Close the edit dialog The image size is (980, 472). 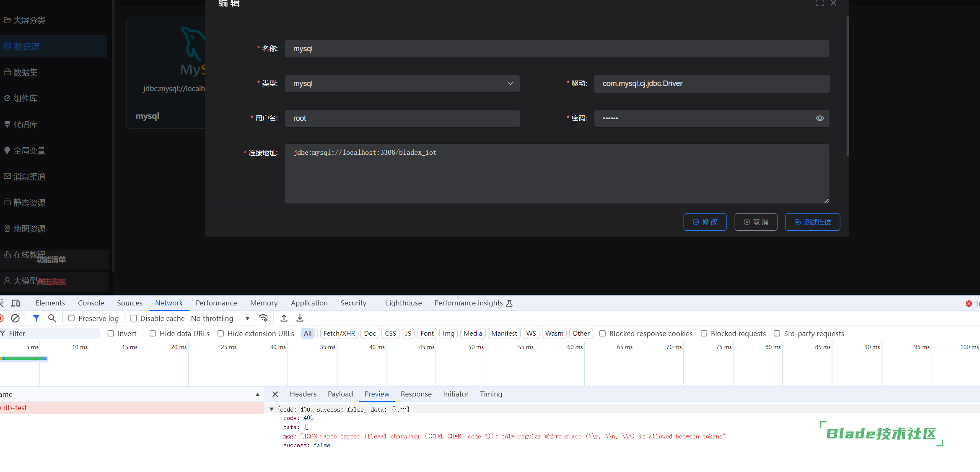coord(834,3)
